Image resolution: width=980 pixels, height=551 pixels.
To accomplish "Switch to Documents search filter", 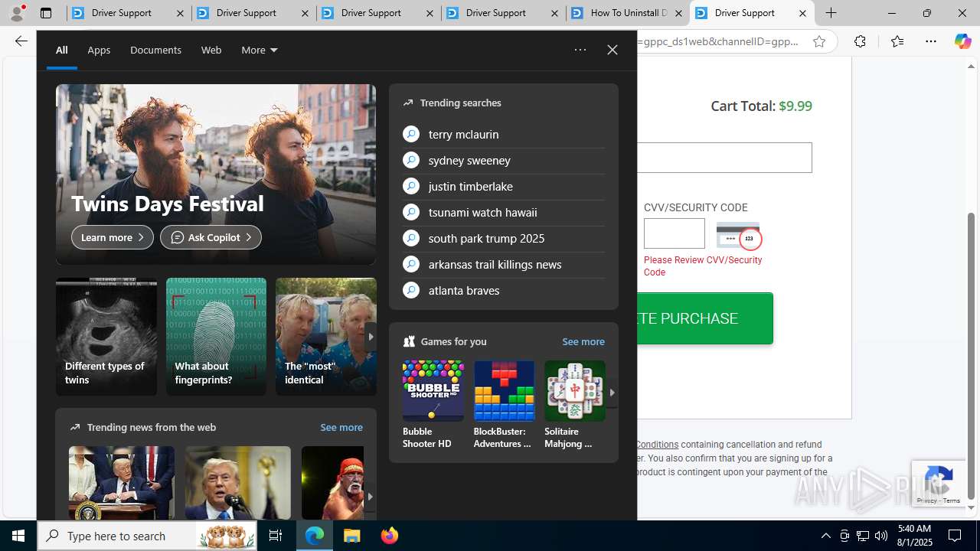I will coord(155,50).
